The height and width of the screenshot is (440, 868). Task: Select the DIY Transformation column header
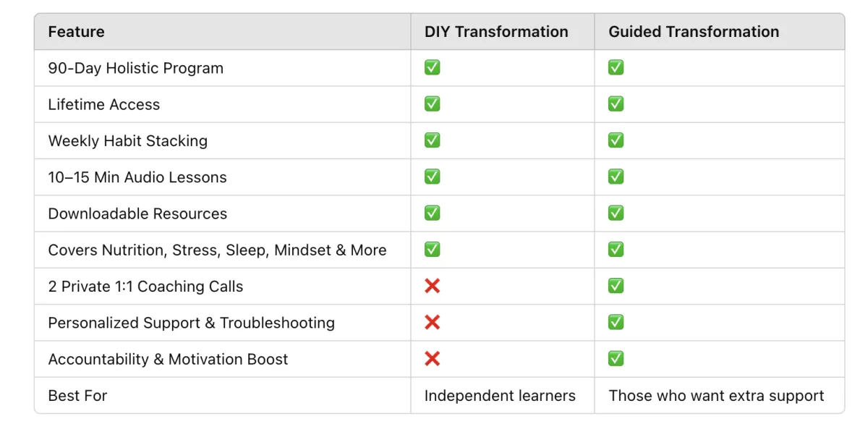coord(496,32)
